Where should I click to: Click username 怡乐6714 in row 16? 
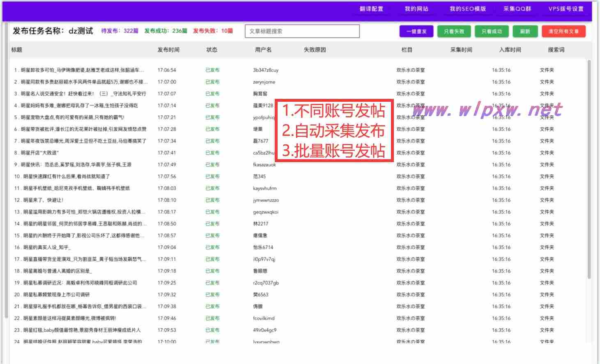tap(263, 247)
